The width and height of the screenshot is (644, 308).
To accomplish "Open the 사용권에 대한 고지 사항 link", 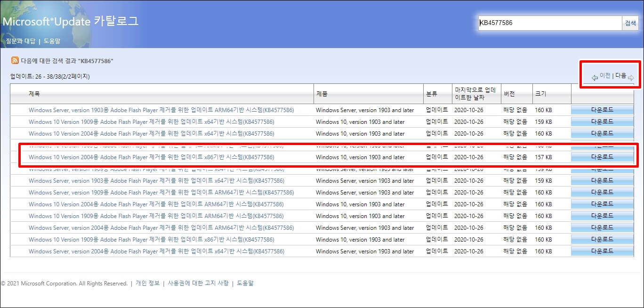I will click(198, 283).
